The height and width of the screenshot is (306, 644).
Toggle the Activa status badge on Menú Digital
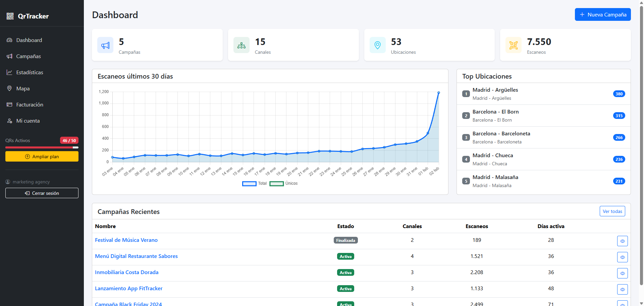click(x=345, y=256)
